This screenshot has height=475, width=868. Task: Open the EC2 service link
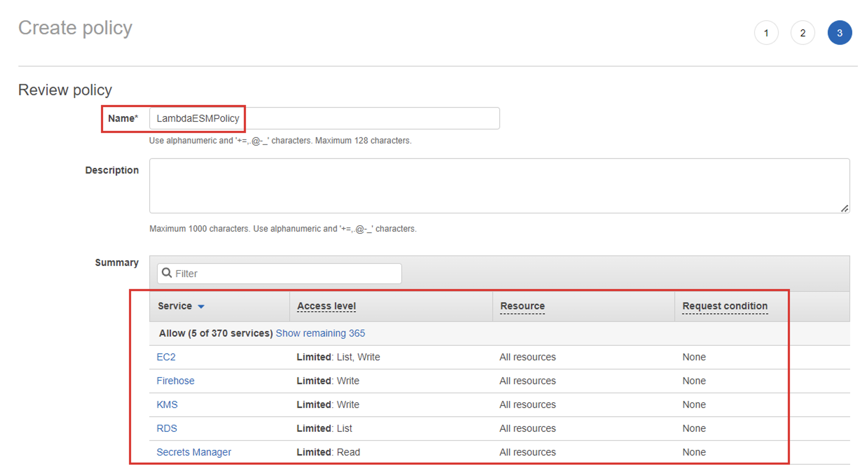(x=166, y=357)
